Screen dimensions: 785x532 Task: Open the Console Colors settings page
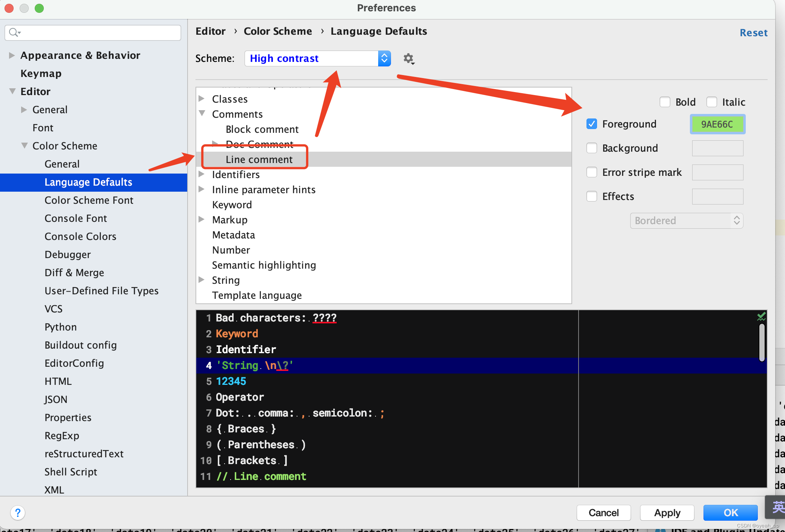point(80,237)
